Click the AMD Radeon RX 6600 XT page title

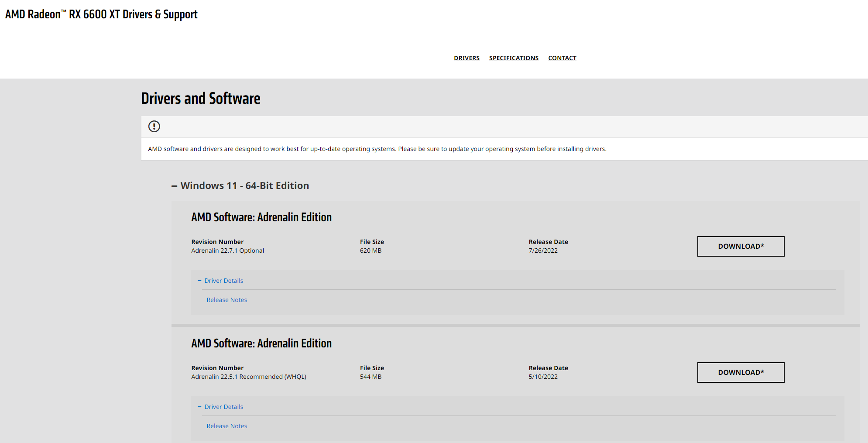[x=101, y=14]
